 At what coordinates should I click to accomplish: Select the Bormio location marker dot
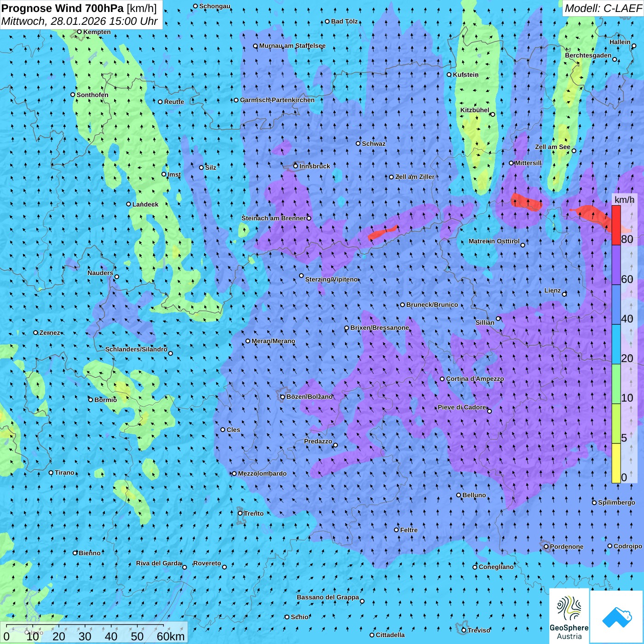(91, 400)
